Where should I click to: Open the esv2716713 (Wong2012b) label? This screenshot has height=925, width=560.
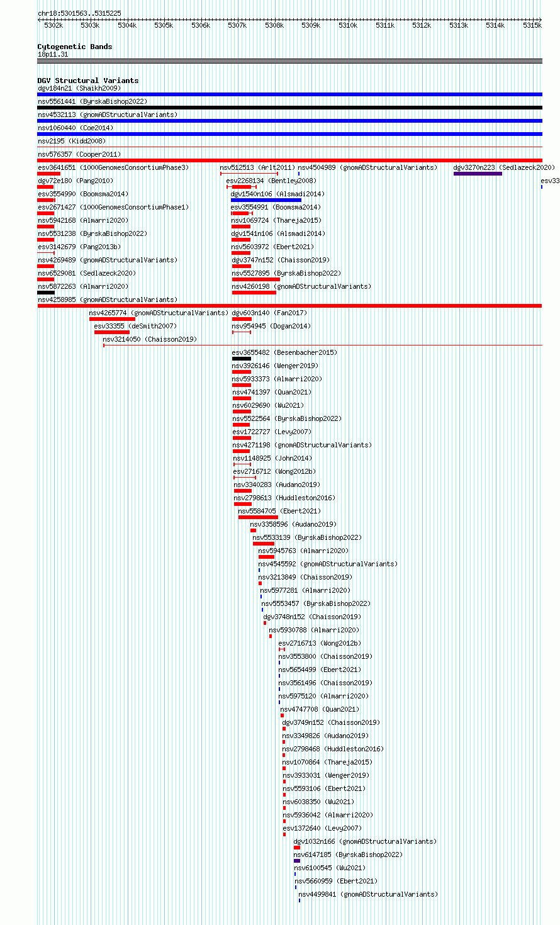[320, 643]
